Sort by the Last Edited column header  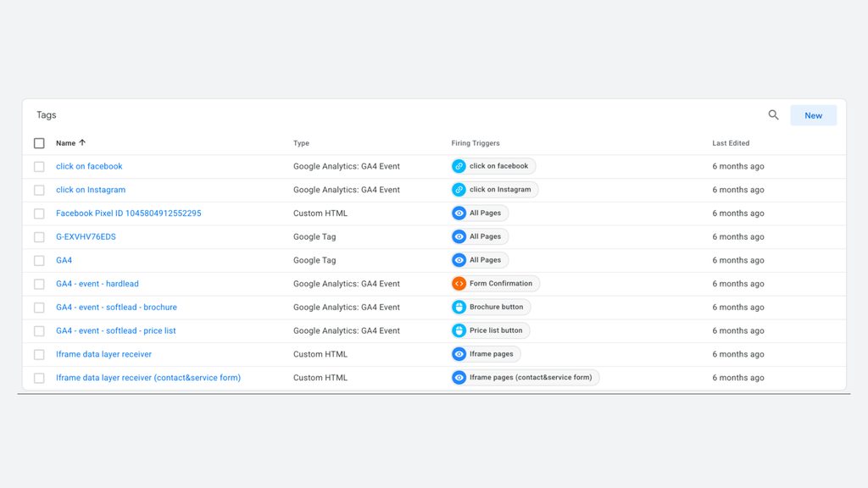pos(731,143)
